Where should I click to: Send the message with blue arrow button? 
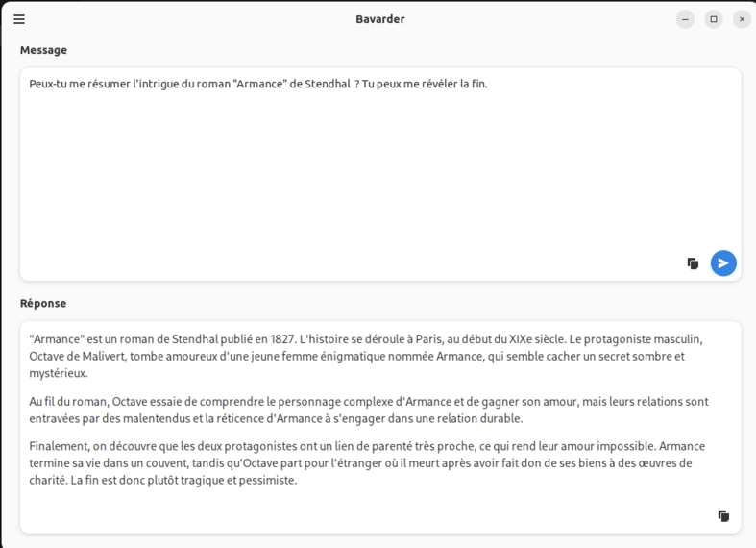[723, 263]
